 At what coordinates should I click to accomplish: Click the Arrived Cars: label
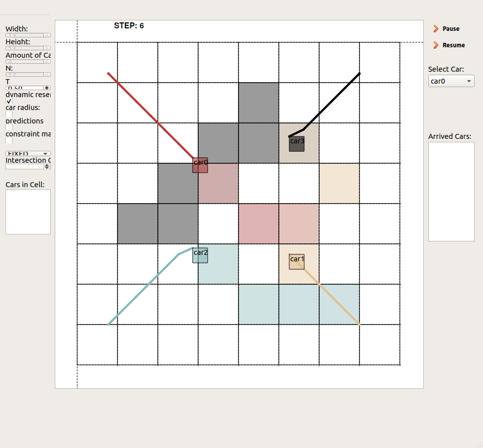pos(450,136)
